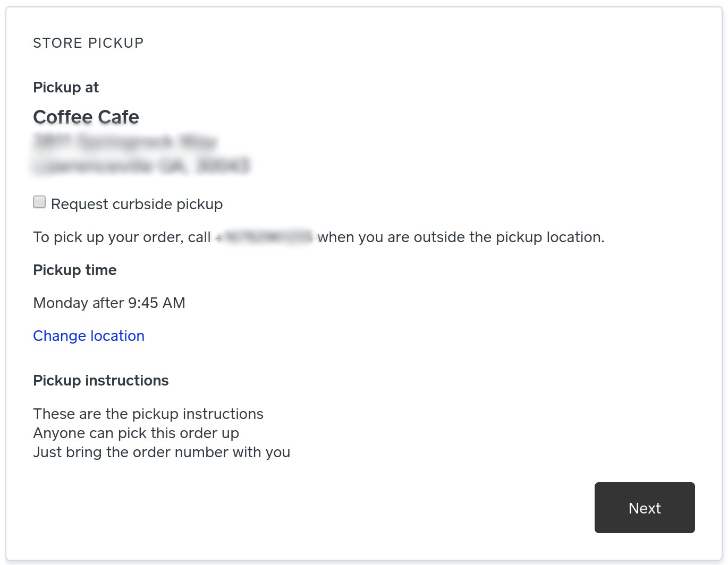
Task: Click the blurred street address line
Action: point(125,142)
